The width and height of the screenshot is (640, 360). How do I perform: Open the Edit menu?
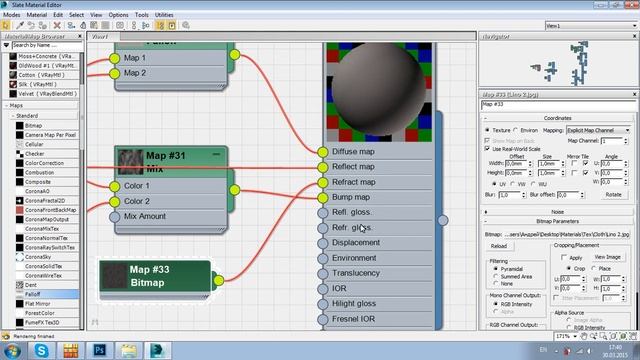coord(58,15)
